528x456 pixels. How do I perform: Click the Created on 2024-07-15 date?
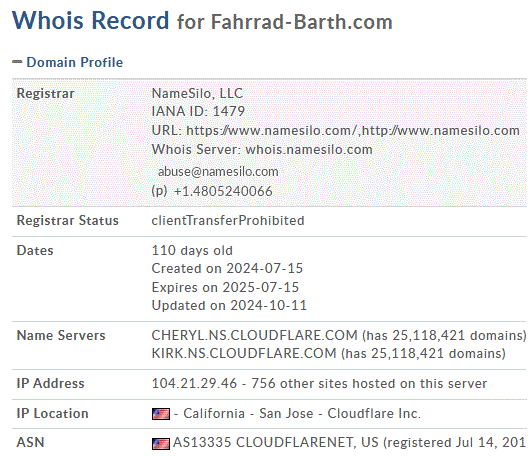click(227, 268)
